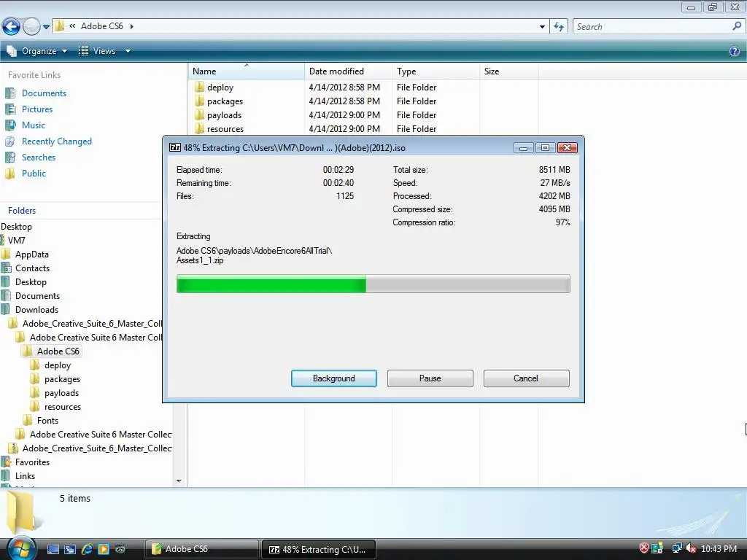Image resolution: width=747 pixels, height=560 pixels.
Task: Click the Cancel button in extraction dialog
Action: 526,378
